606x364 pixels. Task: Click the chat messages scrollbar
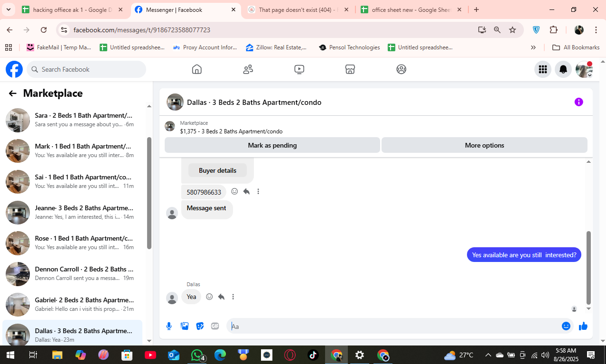(x=589, y=267)
